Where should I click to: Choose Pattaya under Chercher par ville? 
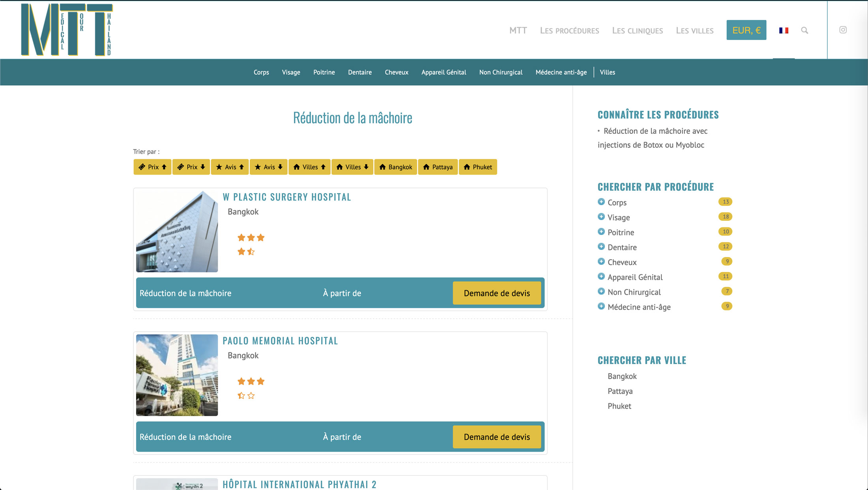click(x=620, y=391)
